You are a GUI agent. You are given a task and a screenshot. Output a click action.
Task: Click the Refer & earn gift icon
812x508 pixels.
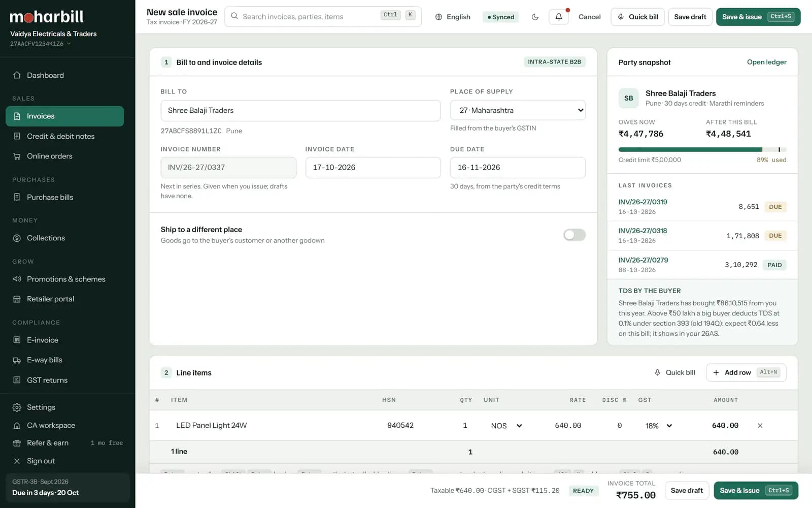(x=17, y=443)
